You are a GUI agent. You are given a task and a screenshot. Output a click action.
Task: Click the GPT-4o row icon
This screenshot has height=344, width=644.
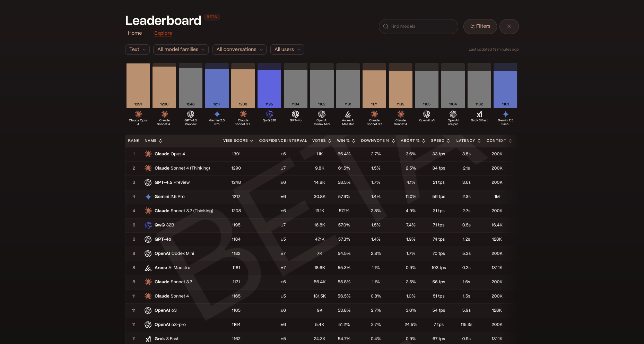[x=148, y=239]
